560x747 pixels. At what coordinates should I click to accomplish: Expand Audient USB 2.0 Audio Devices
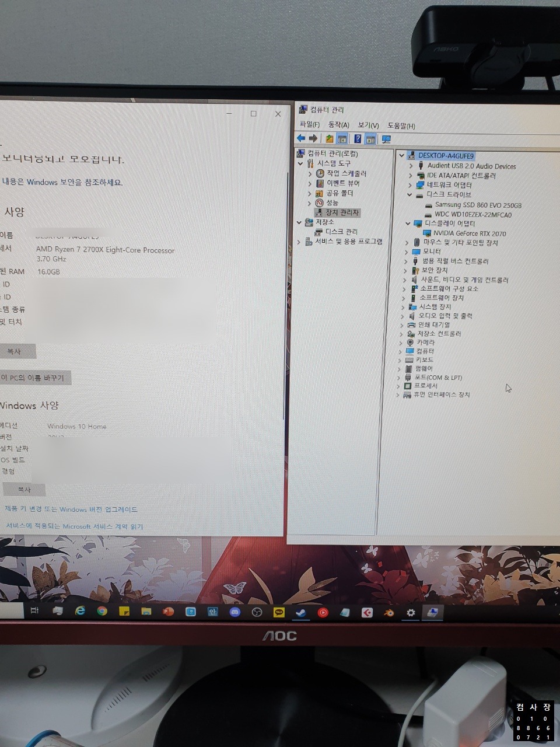click(411, 166)
